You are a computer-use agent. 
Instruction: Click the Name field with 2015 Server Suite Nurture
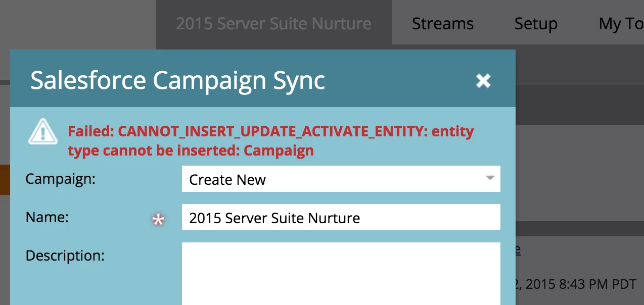coord(341,218)
